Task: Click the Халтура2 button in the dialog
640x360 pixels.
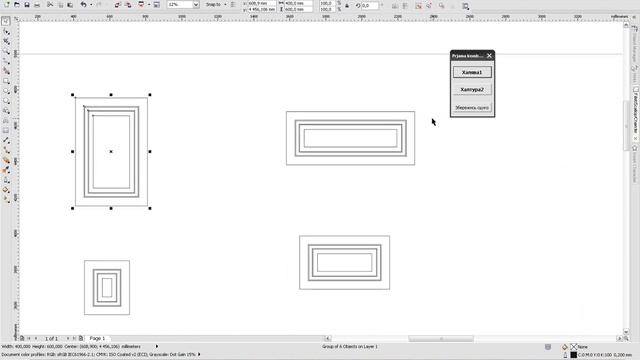Action: tap(472, 90)
